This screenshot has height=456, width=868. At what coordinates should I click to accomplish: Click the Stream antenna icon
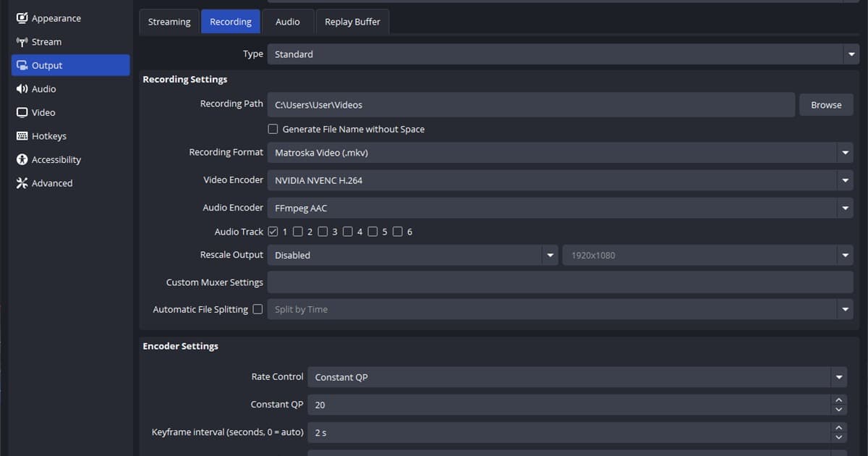coord(22,42)
